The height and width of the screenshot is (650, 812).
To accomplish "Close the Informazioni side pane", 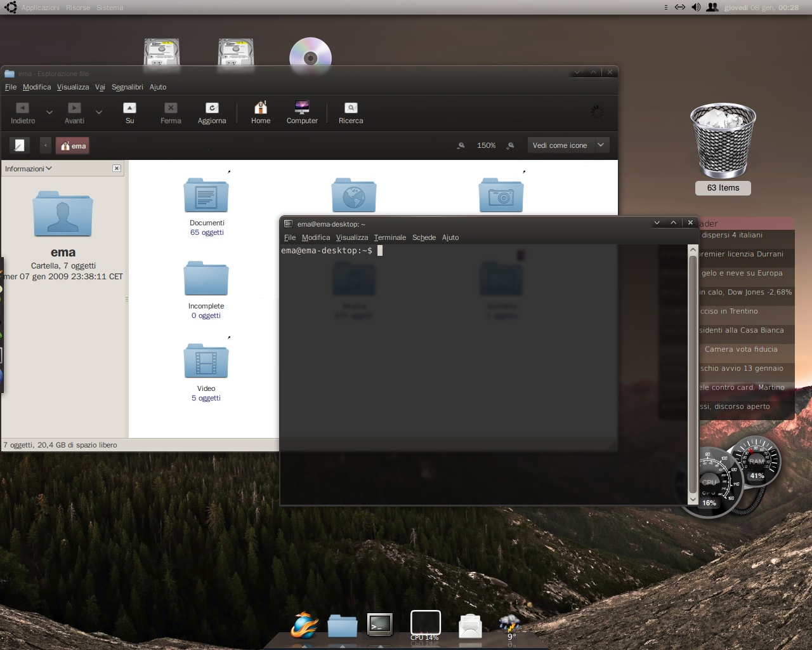I will click(117, 168).
